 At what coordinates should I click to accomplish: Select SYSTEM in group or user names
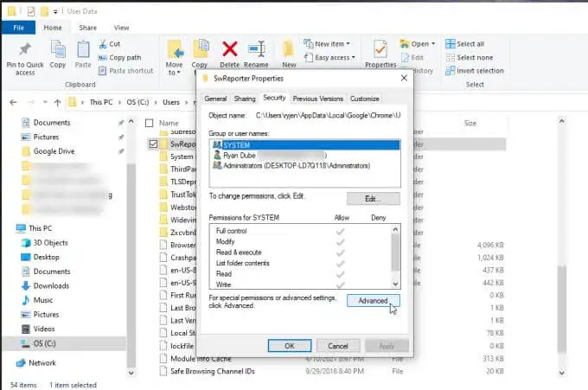click(x=304, y=144)
